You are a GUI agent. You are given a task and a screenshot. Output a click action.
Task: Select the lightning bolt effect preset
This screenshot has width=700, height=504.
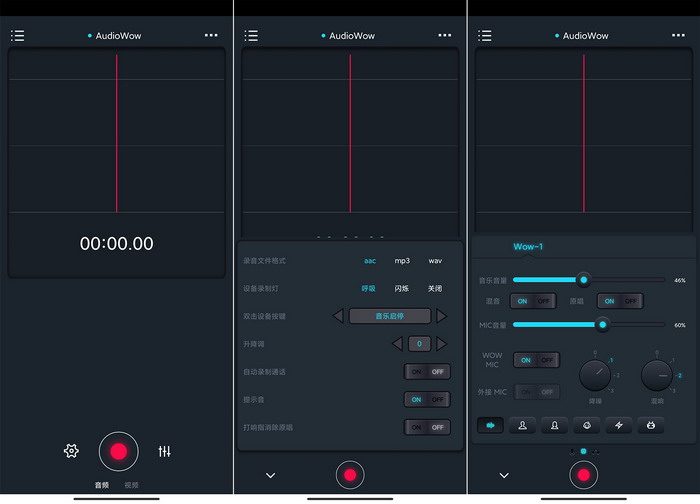point(618,425)
